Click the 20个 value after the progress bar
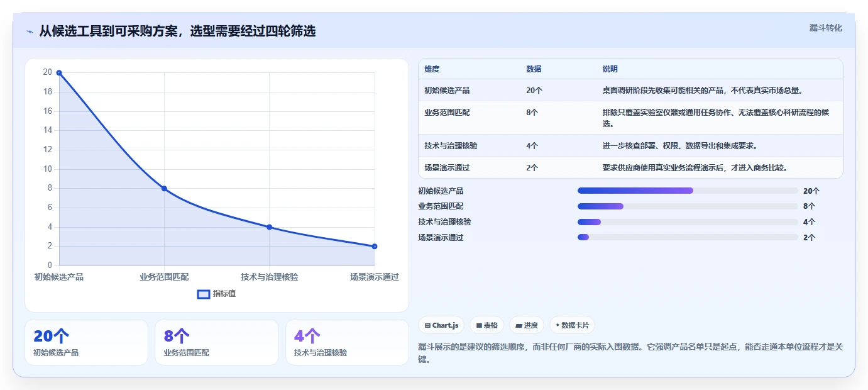868x390 pixels. point(811,191)
